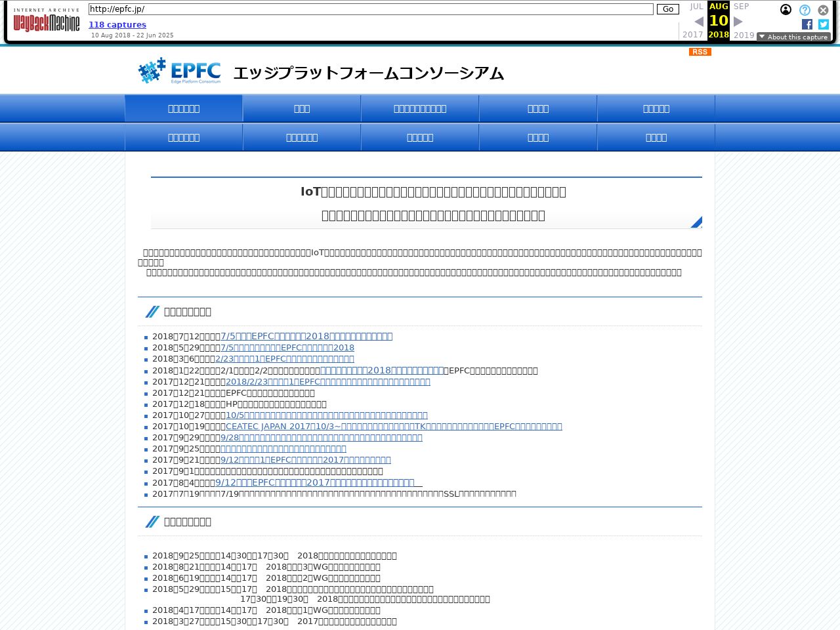Screen dimensions: 840x630
Task: Share capture via Facebook icon
Action: point(807,24)
